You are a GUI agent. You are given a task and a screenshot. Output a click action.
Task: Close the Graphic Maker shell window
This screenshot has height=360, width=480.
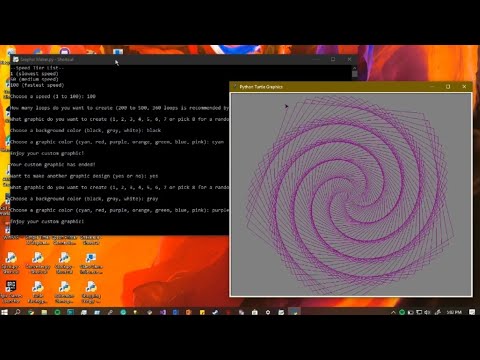(349, 59)
